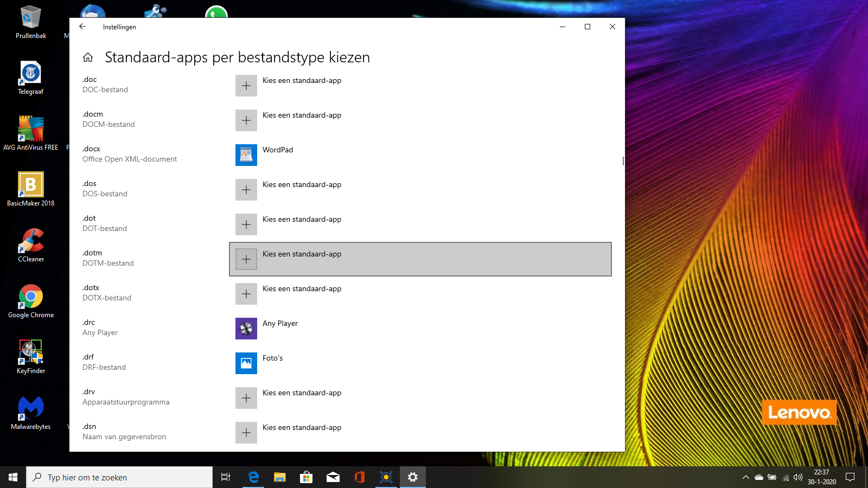Open File Explorer from the taskbar
The height and width of the screenshot is (488, 868).
click(x=279, y=477)
